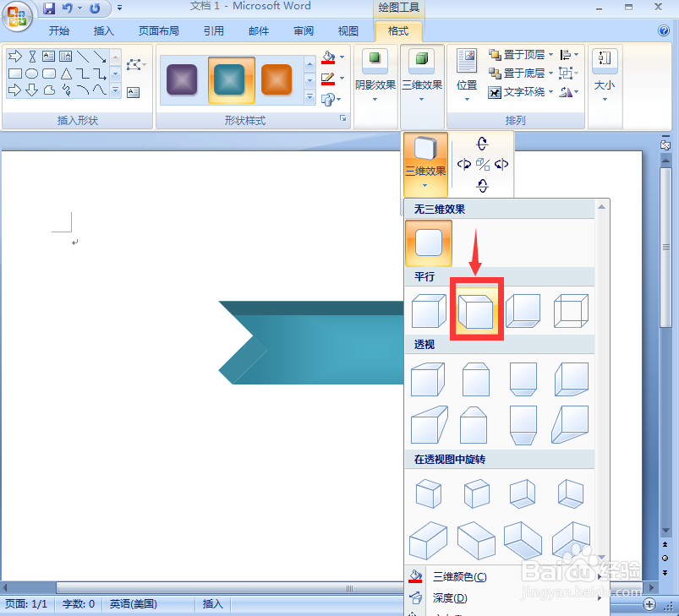This screenshot has height=616, width=679.
Task: Redo the last action
Action: click(x=95, y=8)
